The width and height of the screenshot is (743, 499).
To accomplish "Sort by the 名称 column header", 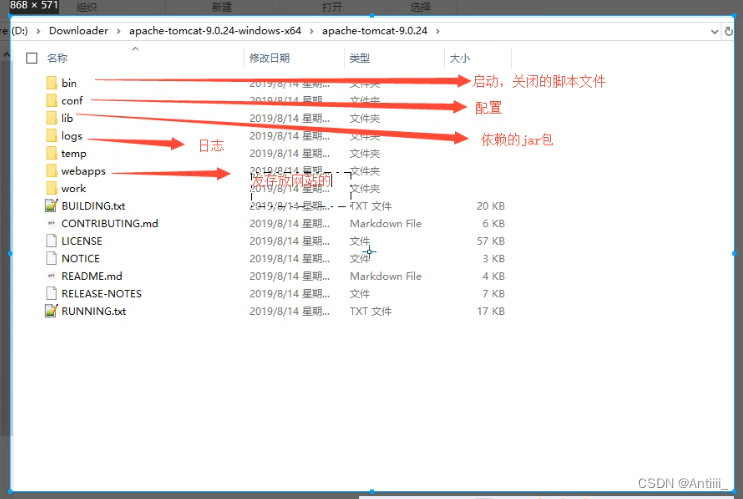I will 57,58.
